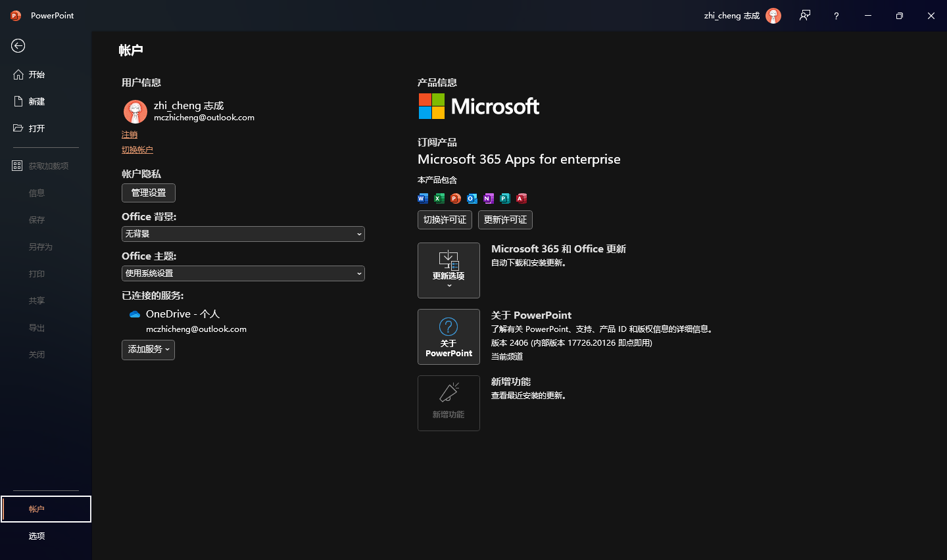
Task: Click the Outlook app icon
Action: click(x=472, y=198)
